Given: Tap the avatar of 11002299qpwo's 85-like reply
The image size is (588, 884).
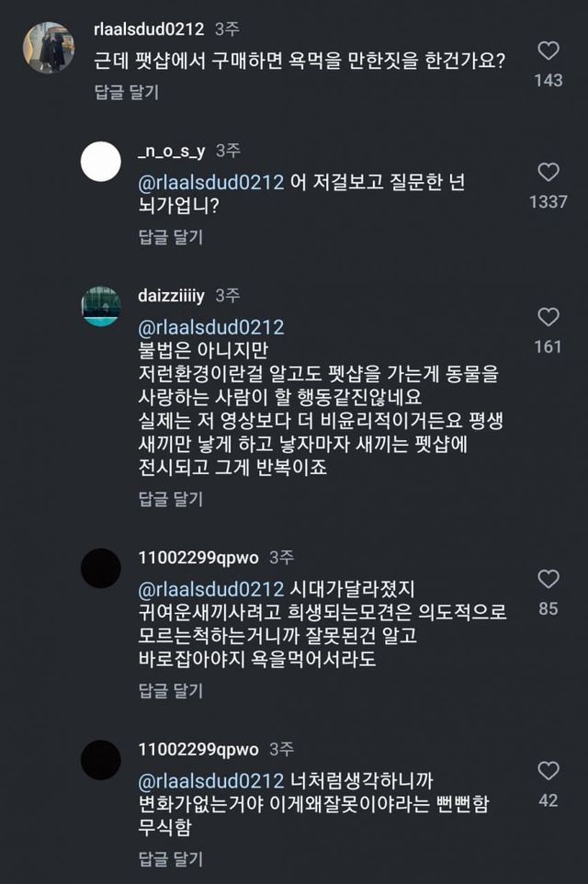Looking at the screenshot, I should point(101,569).
